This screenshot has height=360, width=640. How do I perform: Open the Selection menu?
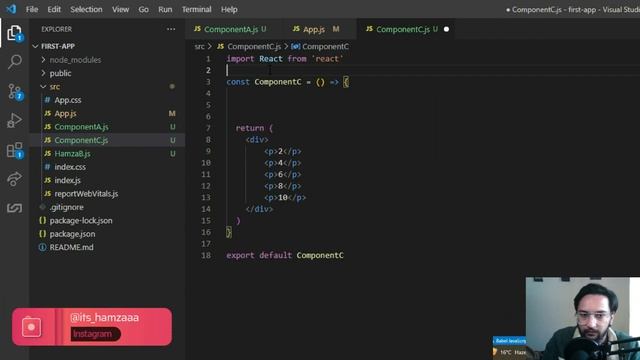pyautogui.click(x=86, y=9)
